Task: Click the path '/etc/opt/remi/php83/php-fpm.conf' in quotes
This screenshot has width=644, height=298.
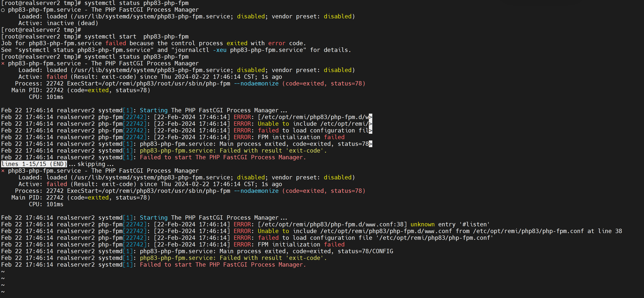Action: (x=435, y=238)
